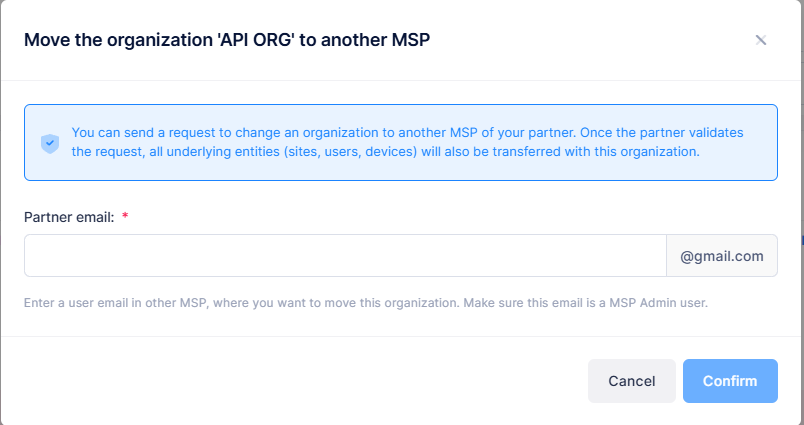Click 'Make sure this email is a MSP Admin user'
The image size is (804, 425).
pyautogui.click(x=585, y=302)
